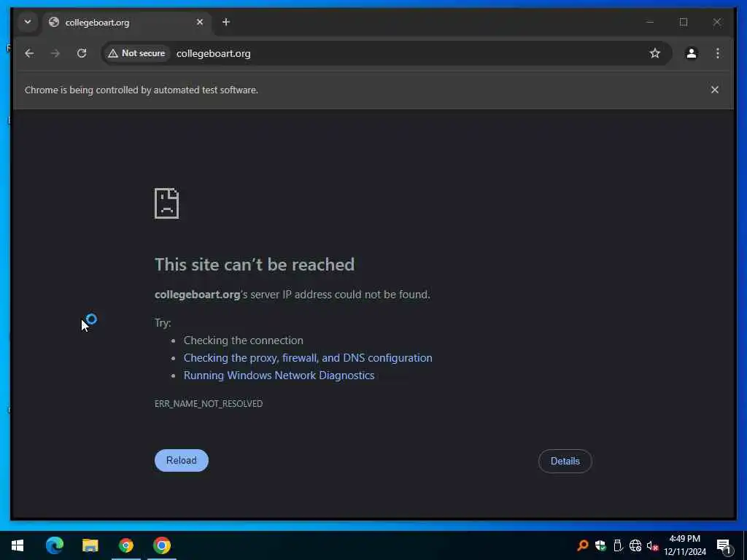Click the Details button
747x560 pixels.
[565, 461]
